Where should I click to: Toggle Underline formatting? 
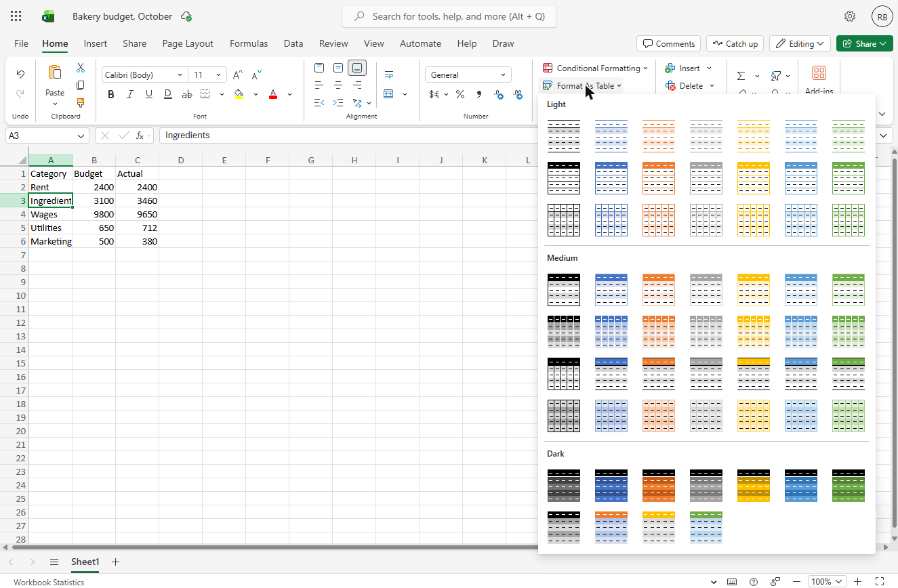(x=149, y=94)
